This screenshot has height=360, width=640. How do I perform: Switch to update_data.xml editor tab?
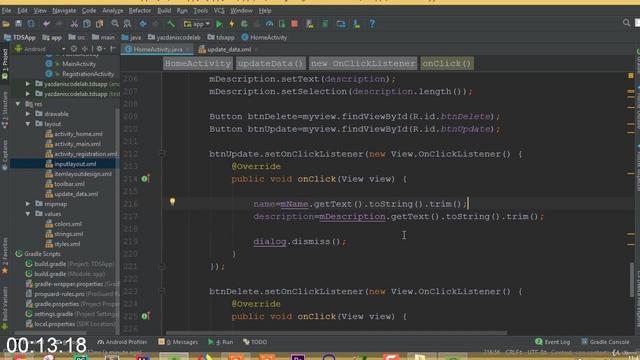point(229,49)
